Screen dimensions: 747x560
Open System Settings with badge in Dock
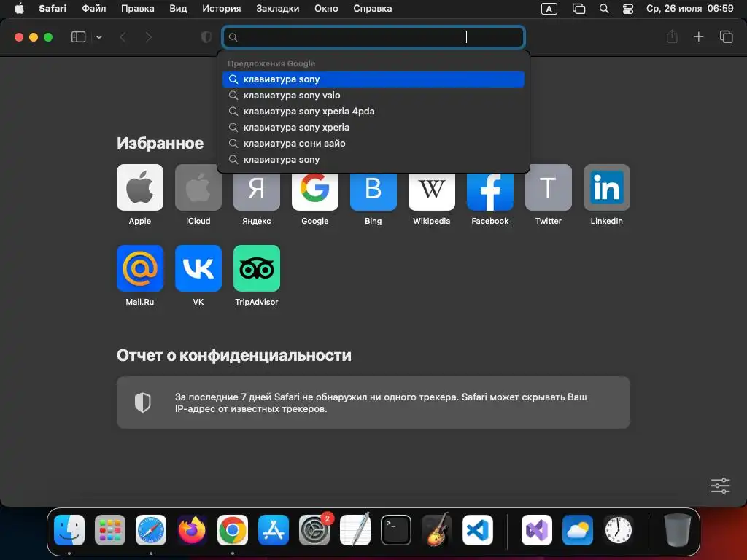click(x=314, y=529)
